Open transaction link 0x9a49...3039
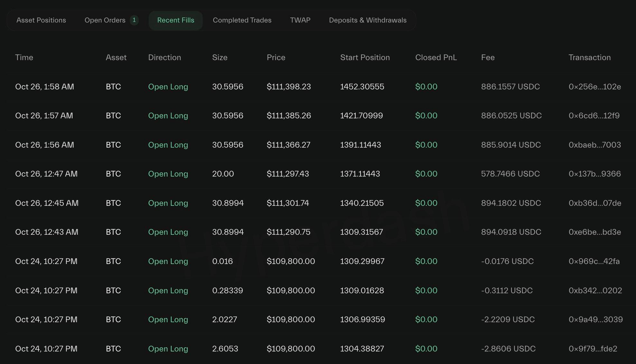The height and width of the screenshot is (364, 636). pos(595,320)
